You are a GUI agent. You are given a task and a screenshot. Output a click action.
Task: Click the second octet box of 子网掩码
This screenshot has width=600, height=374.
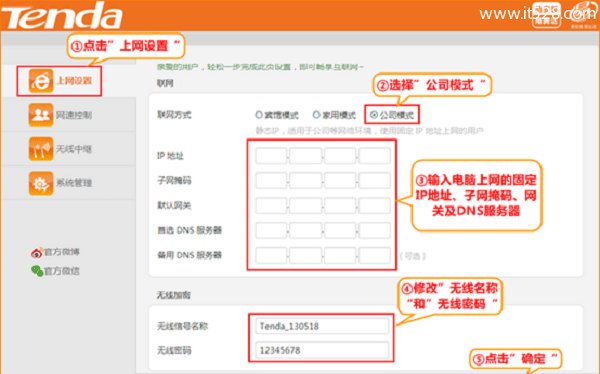[305, 181]
